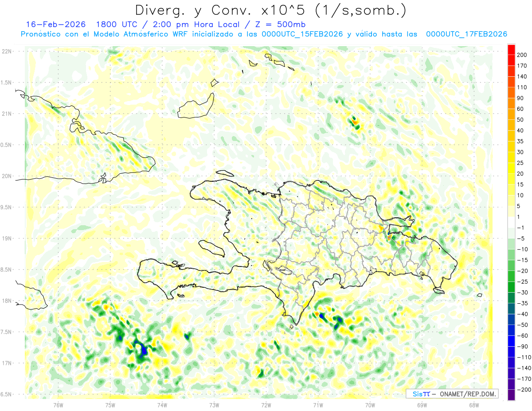Image resolution: width=532 pixels, height=411 pixels.
Task: Click the longitude axis label '75W'
Action: 110,405
